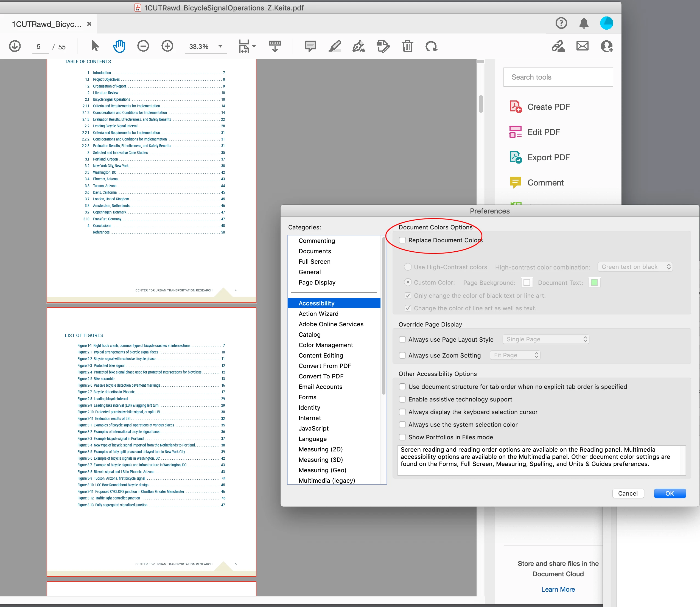Select the Hand pan tool
The width and height of the screenshot is (700, 607).
click(x=119, y=46)
